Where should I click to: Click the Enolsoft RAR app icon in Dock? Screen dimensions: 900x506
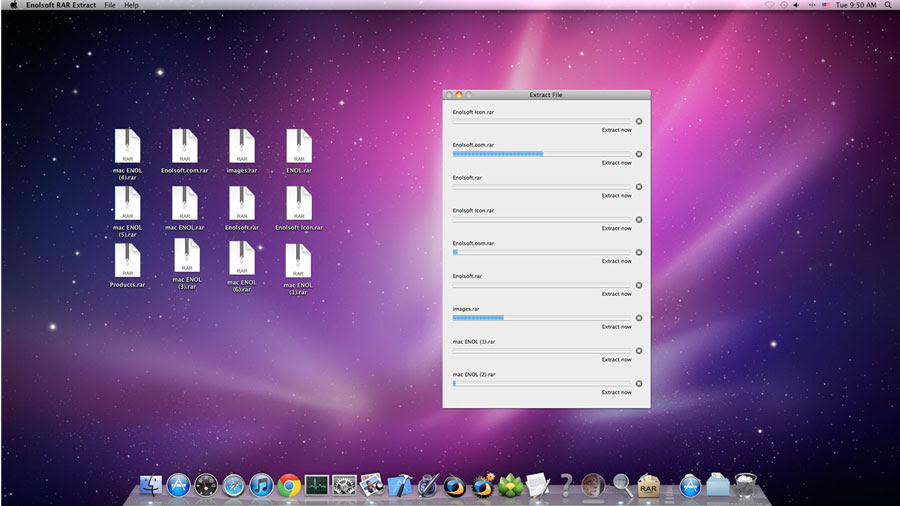click(648, 487)
